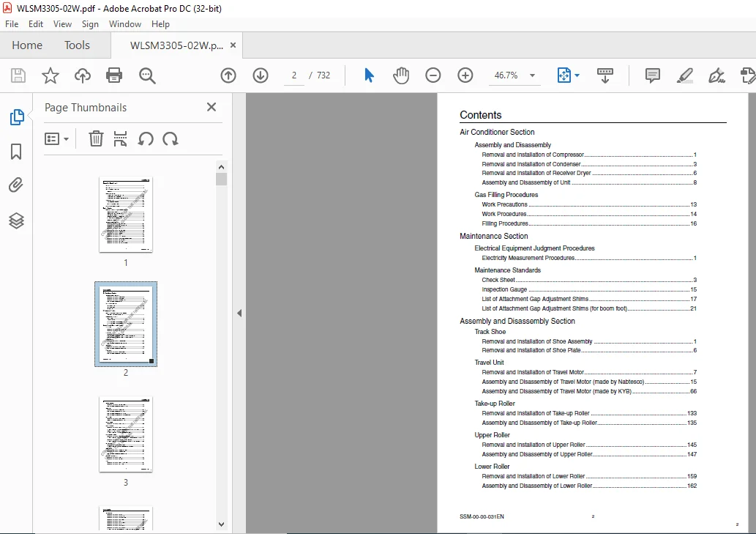The height and width of the screenshot is (534, 756).
Task: Add document to starred with star icon
Action: pos(50,75)
